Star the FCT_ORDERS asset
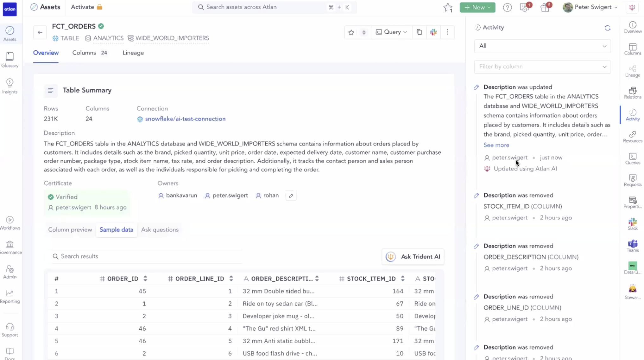The height and width of the screenshot is (360, 644). click(351, 32)
